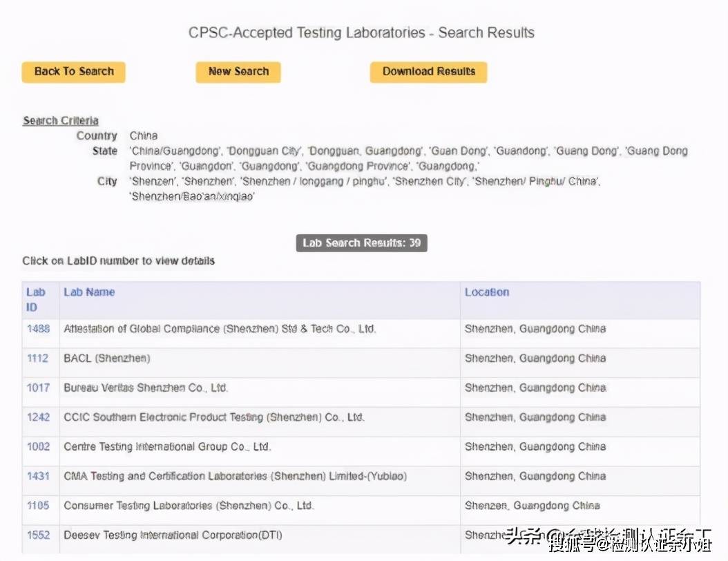Click the Lab Search Results: 39 badge
Image resolution: width=728 pixels, height=561 pixels.
pos(361,243)
